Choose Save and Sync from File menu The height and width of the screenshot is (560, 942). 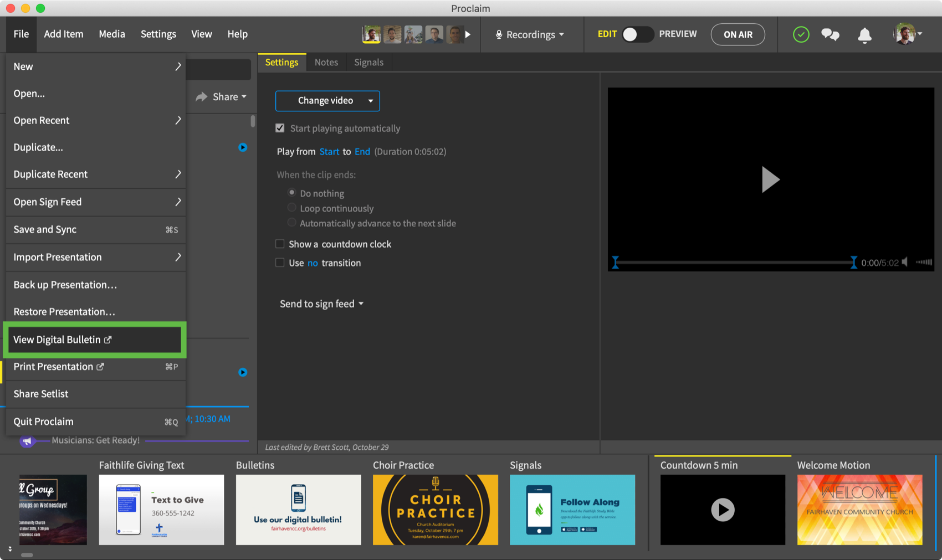(95, 229)
